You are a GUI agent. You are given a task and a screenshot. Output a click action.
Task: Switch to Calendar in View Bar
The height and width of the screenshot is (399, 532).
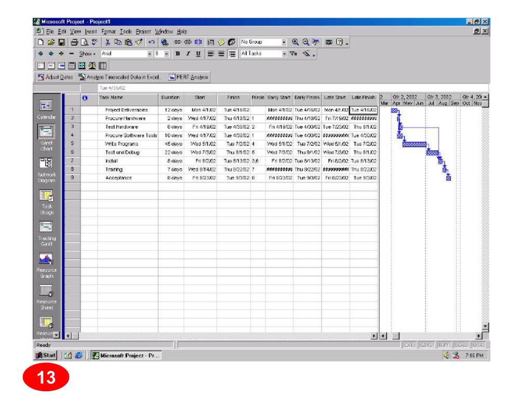coord(46,110)
